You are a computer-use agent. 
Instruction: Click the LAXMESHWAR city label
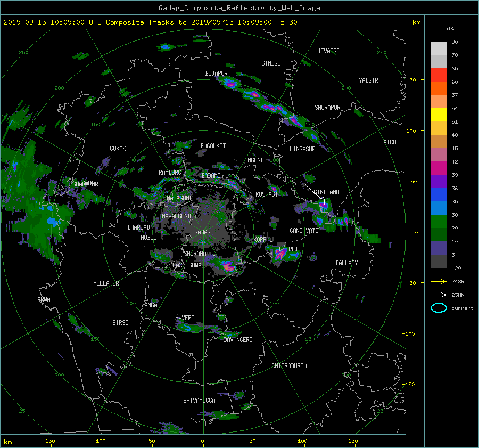pos(188,265)
